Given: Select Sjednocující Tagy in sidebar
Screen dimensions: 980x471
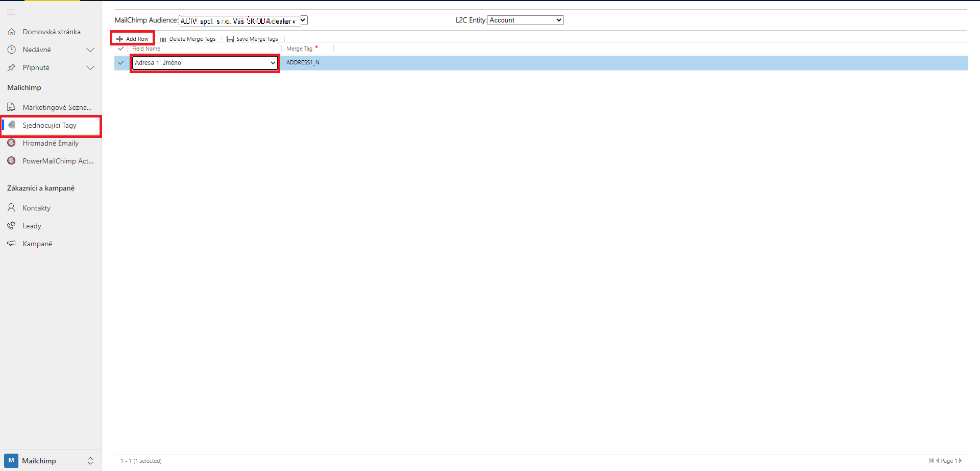Looking at the screenshot, I should tap(50, 125).
